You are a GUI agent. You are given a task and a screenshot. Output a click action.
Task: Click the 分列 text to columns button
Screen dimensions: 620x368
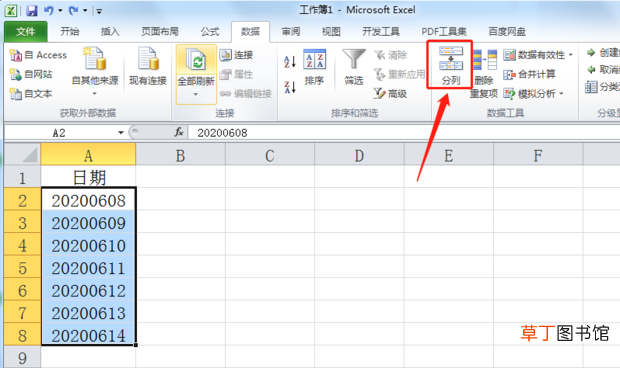pyautogui.click(x=451, y=65)
